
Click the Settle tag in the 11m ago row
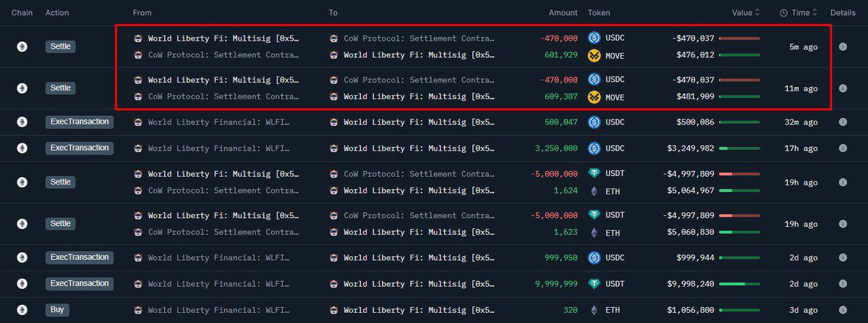61,88
